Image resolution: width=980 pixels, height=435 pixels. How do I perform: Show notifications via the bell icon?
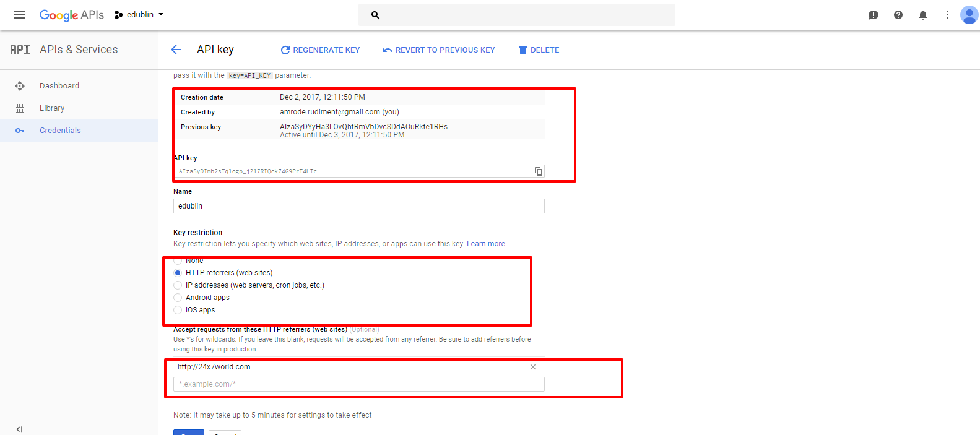923,15
